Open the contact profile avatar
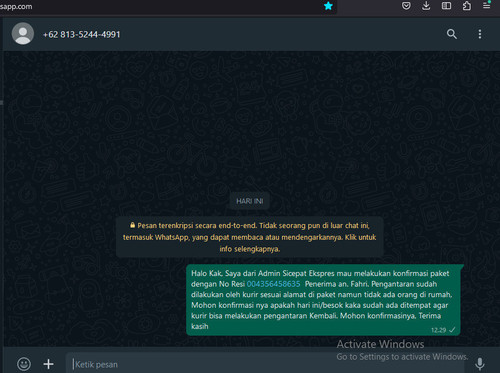500x373 pixels. click(x=23, y=34)
